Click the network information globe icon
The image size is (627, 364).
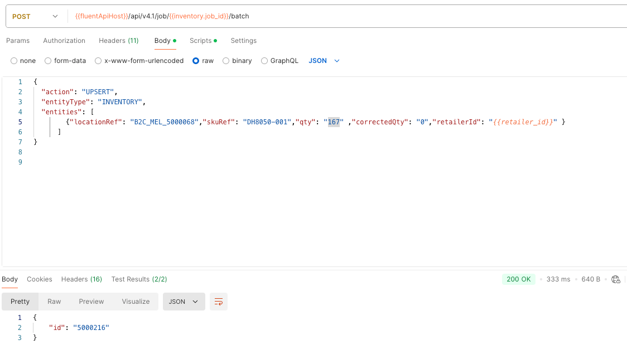pos(616,279)
